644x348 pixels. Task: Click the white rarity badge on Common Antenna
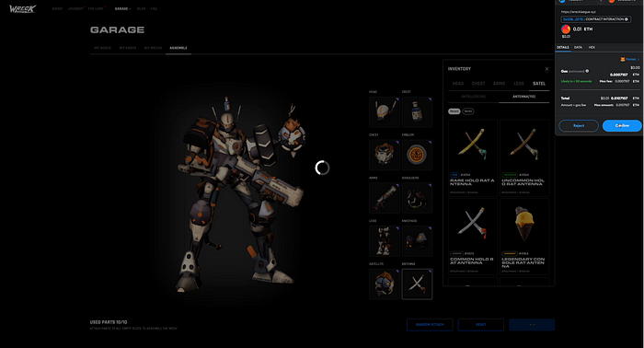point(456,253)
